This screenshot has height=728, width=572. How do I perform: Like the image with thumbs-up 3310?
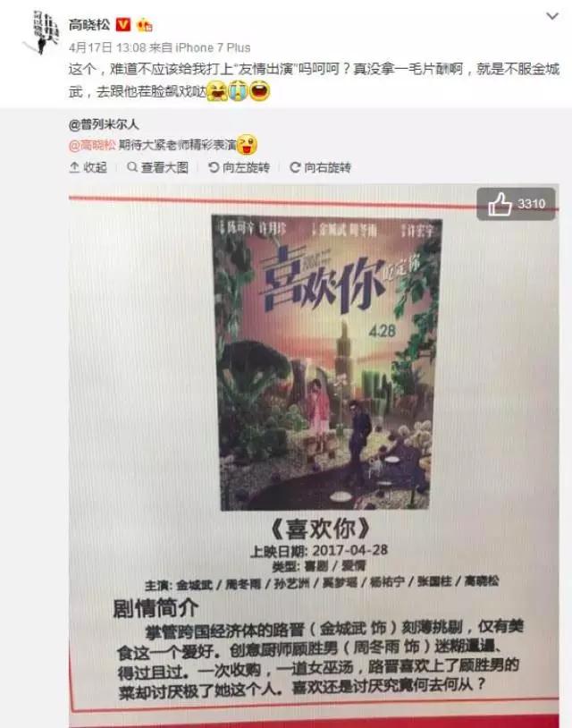point(516,204)
